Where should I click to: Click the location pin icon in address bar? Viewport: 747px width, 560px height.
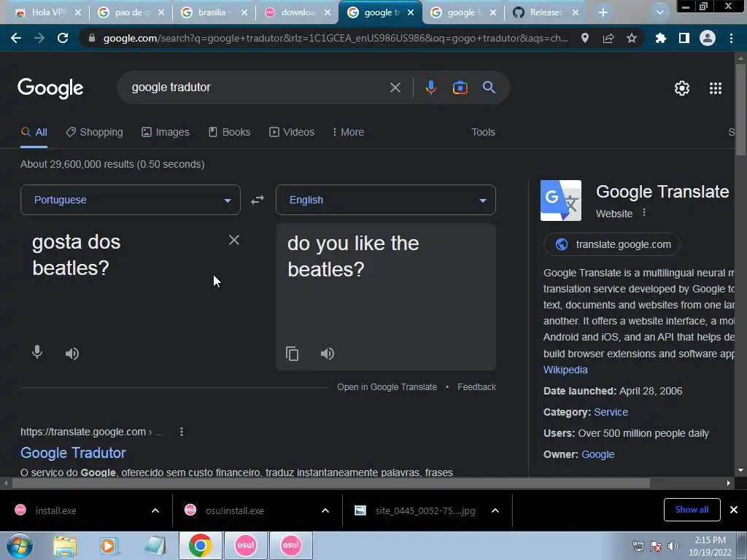click(584, 38)
